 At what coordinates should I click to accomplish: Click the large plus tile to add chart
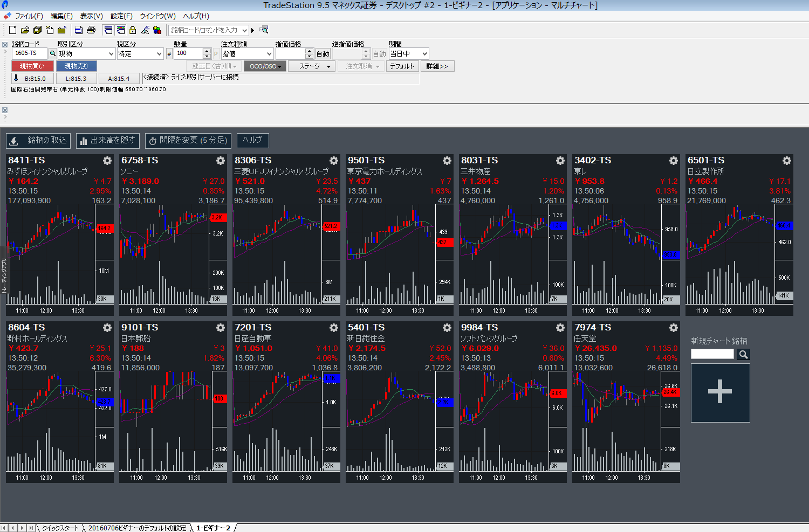[x=720, y=392]
